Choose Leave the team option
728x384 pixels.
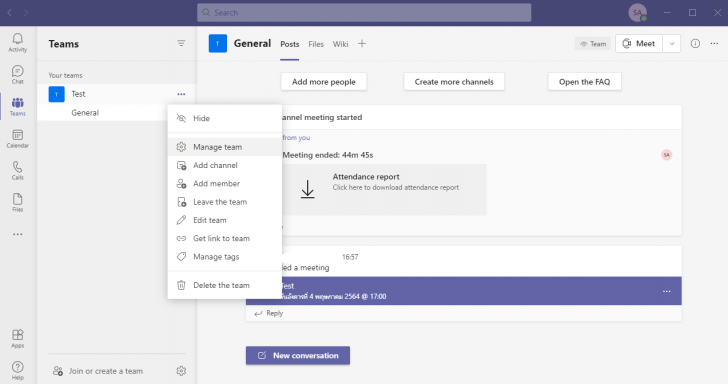click(x=225, y=202)
